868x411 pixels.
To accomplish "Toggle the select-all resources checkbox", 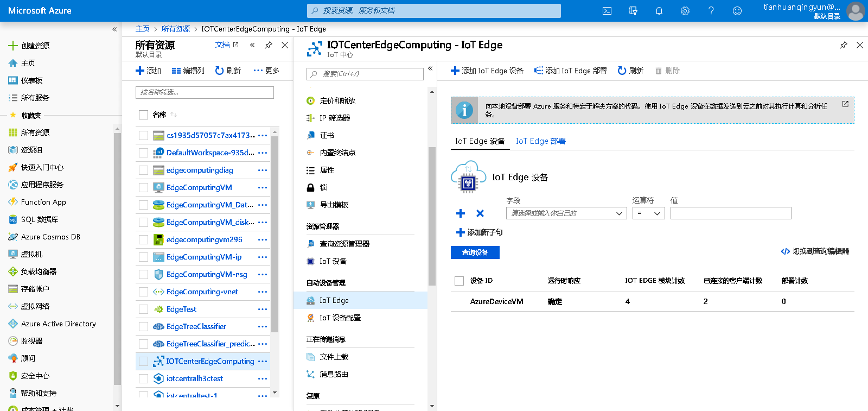I will 143,115.
